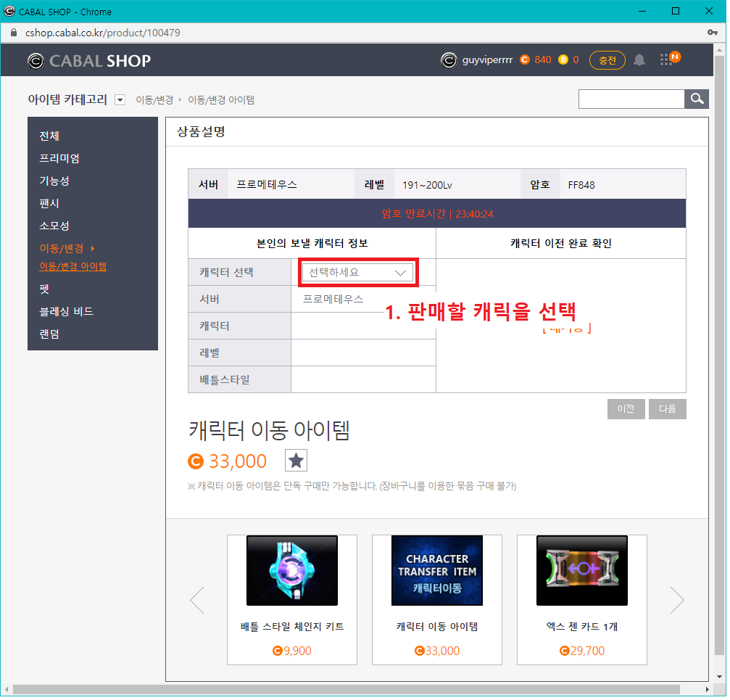Expand the 아이템 카테고리 dropdown arrow
The height and width of the screenshot is (700, 730).
coord(120,100)
